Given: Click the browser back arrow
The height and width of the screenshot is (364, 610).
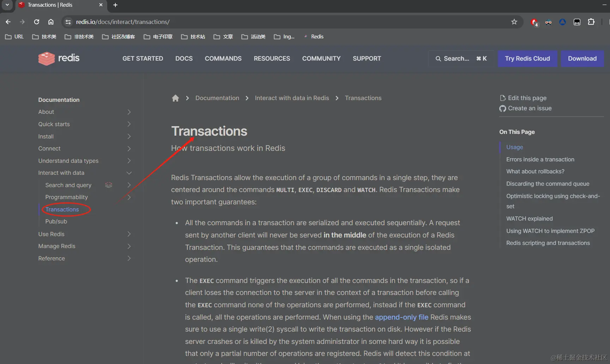Looking at the screenshot, I should pos(8,22).
